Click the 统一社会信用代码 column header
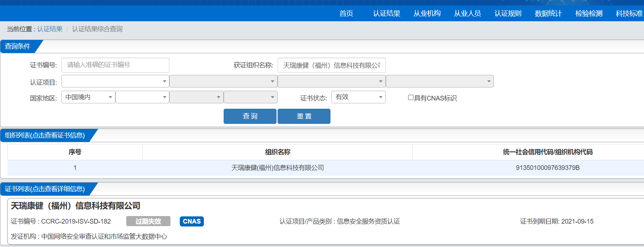Image resolution: width=644 pixels, height=247 pixels. [x=547, y=152]
